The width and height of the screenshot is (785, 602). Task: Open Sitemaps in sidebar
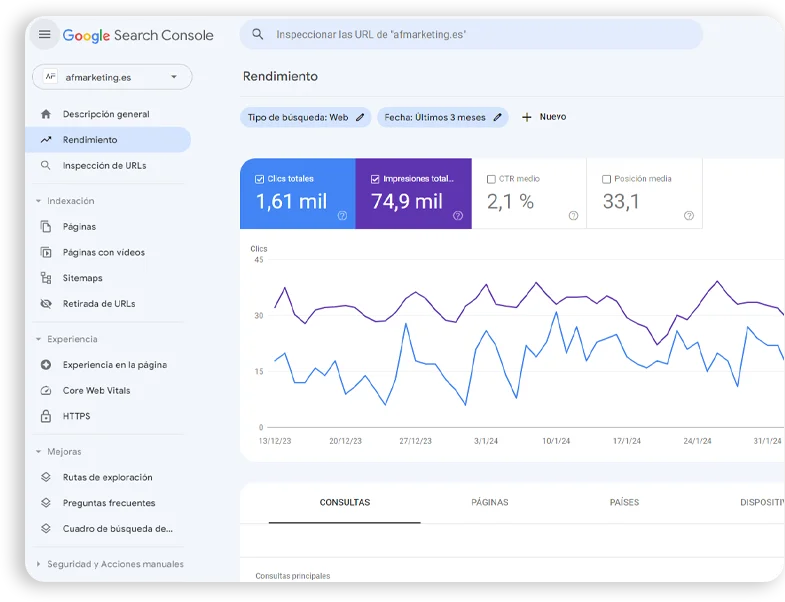pos(108,278)
